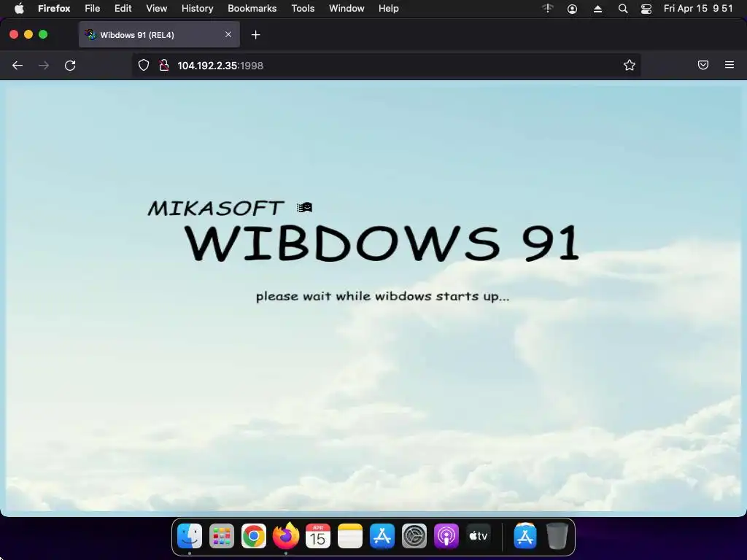This screenshot has height=560, width=747.
Task: Open the Trash
Action: tap(557, 536)
